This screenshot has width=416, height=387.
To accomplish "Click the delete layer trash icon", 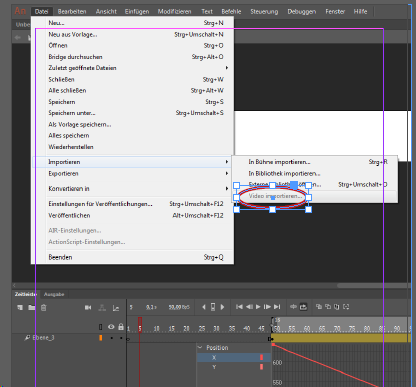I will pyautogui.click(x=44, y=307).
